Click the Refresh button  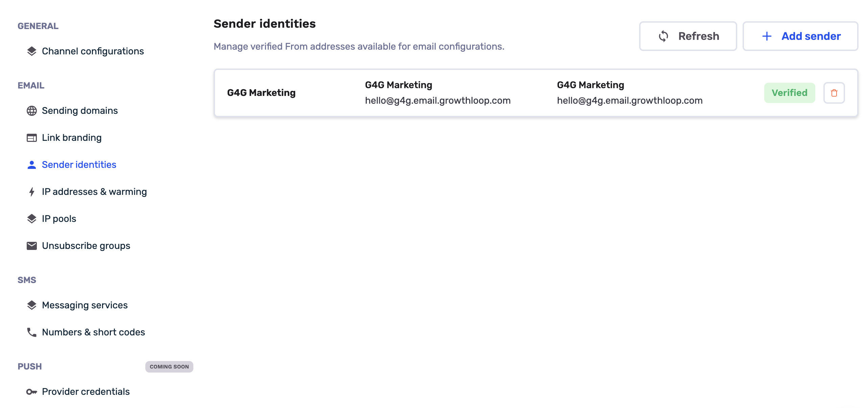[x=688, y=36]
